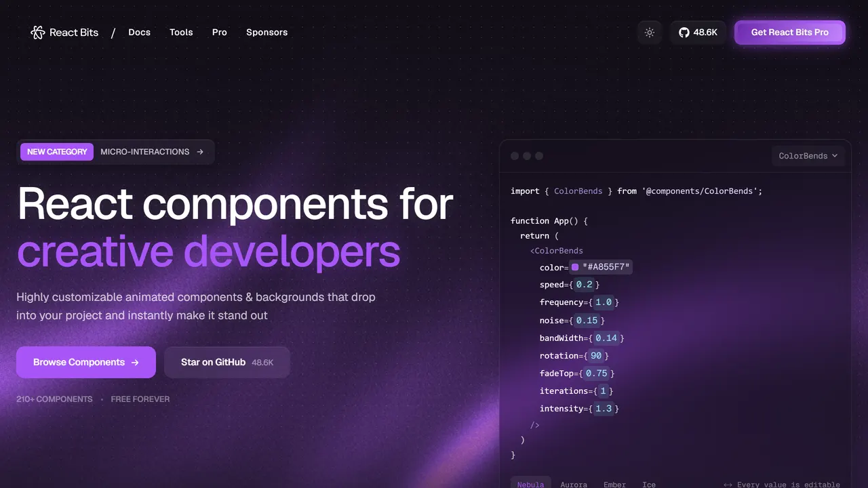This screenshot has width=868, height=488.
Task: Click the FREE FOREVER text
Action: (140, 399)
